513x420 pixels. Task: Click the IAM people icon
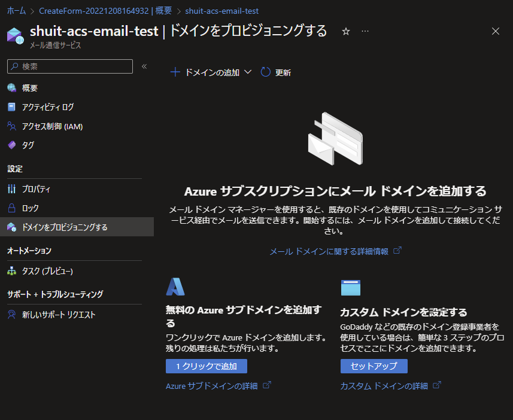point(12,126)
